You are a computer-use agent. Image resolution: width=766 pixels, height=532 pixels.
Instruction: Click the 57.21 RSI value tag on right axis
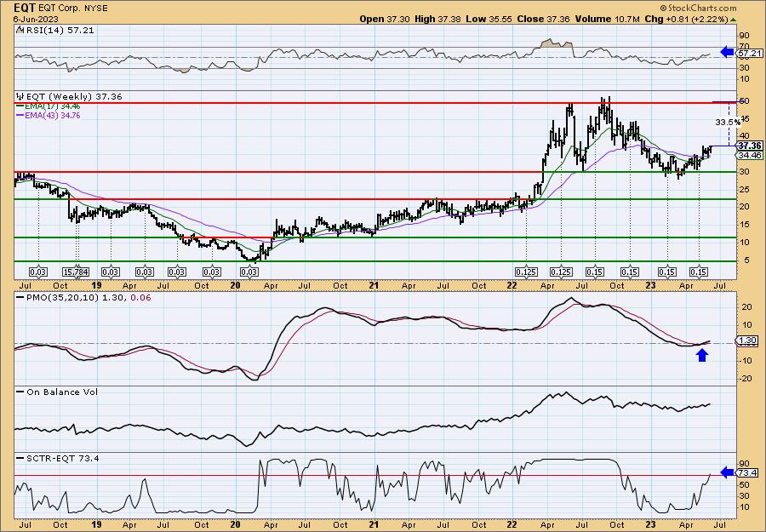tap(749, 52)
